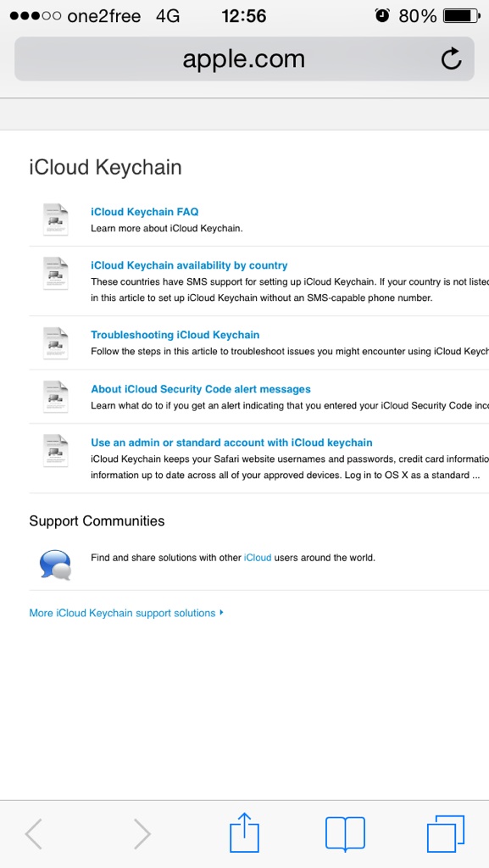The width and height of the screenshot is (489, 868).
Task: Show open tabs with the tabs icon
Action: 445,834
